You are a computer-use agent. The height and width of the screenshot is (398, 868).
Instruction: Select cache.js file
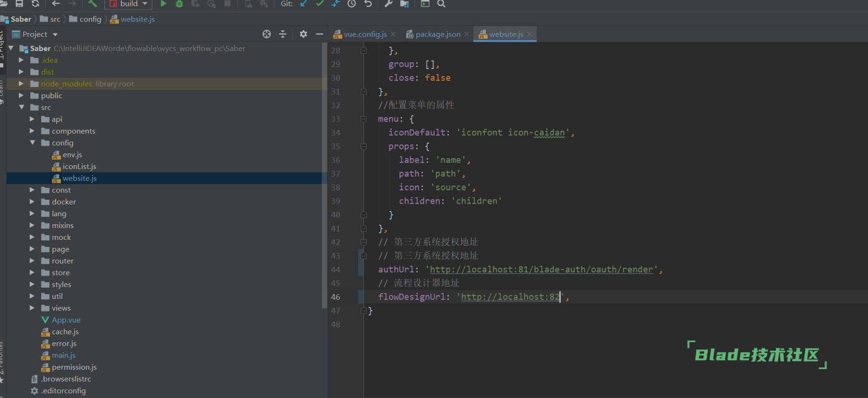[65, 332]
